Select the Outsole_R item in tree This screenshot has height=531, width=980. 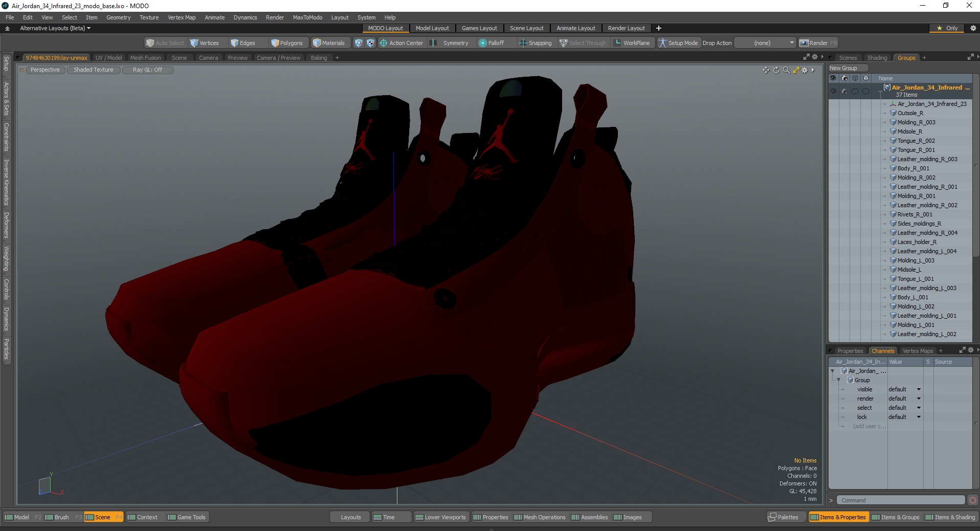tap(910, 113)
